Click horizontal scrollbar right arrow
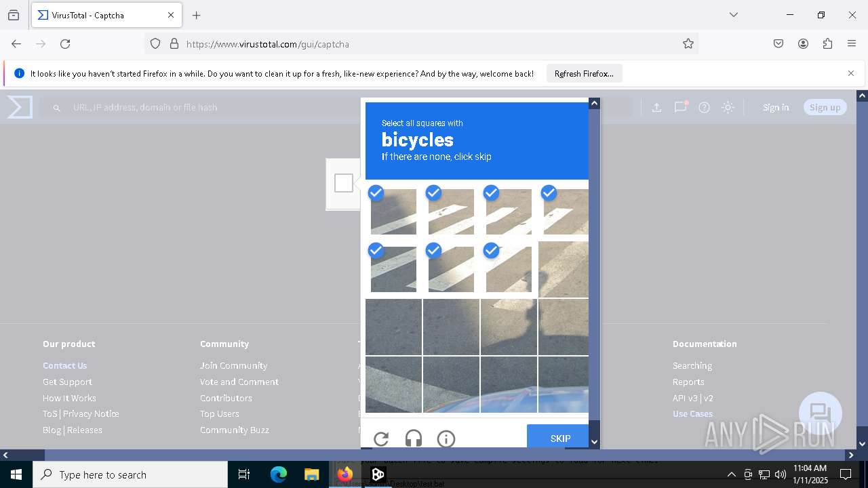868x488 pixels. tap(850, 455)
